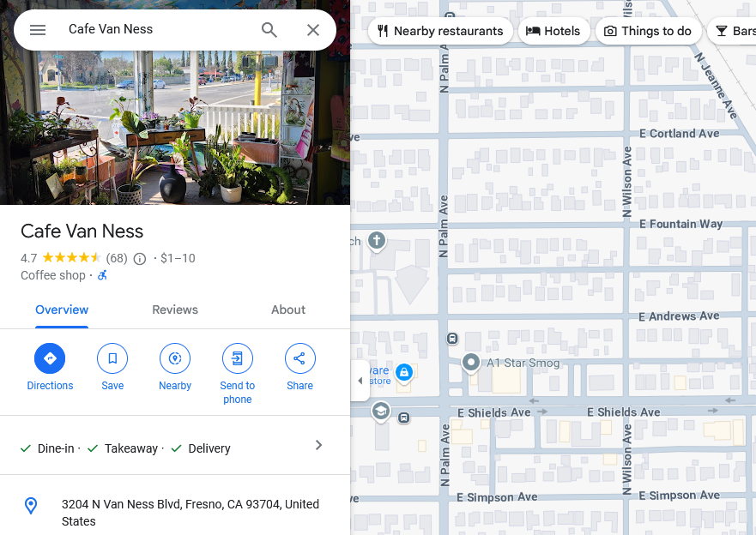
Task: Click the $1–10 price range text
Action: tap(178, 259)
